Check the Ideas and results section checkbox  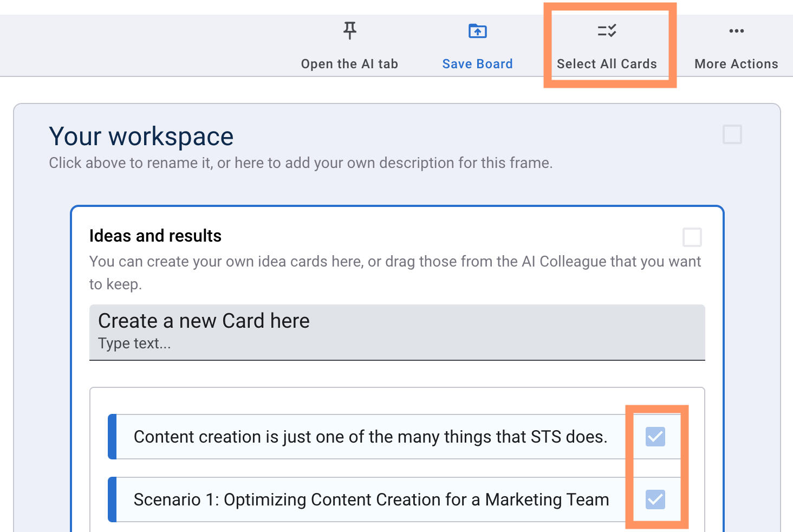point(692,237)
